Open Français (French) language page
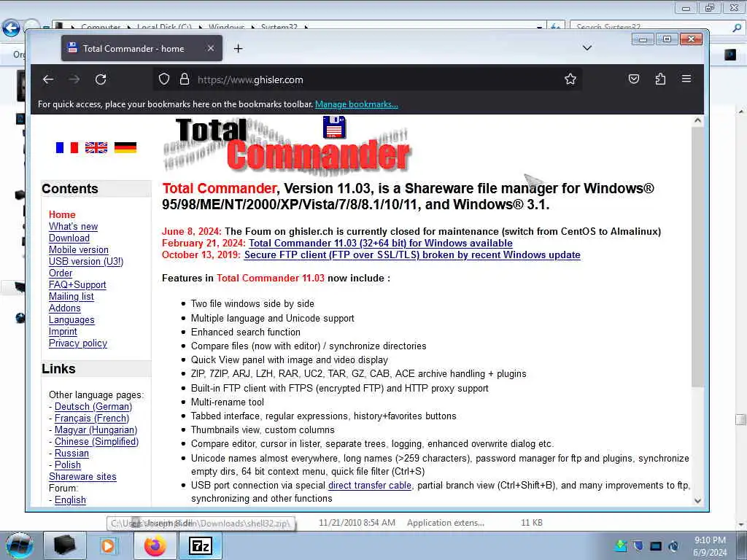 (92, 418)
